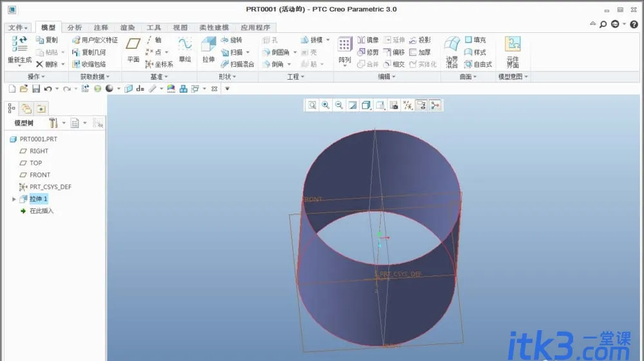Open model tree settings hammer icon
The width and height of the screenshot is (644, 361).
tap(53, 123)
